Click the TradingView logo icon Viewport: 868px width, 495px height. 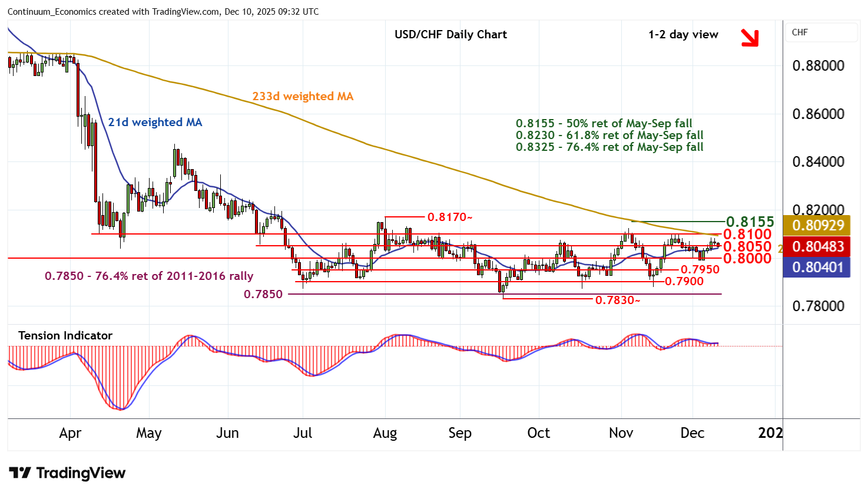point(20,473)
